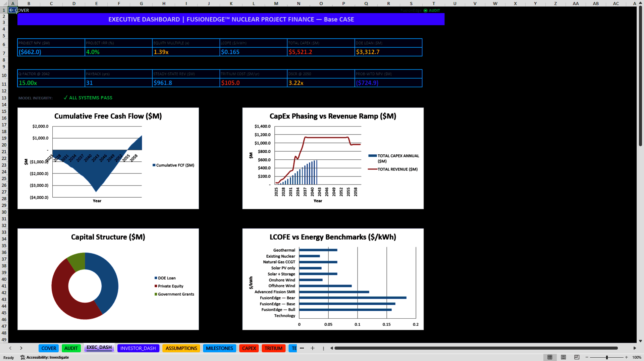This screenshot has height=361, width=644.
Task: Click Accessibility: Investigate in status bar
Action: (x=45, y=357)
